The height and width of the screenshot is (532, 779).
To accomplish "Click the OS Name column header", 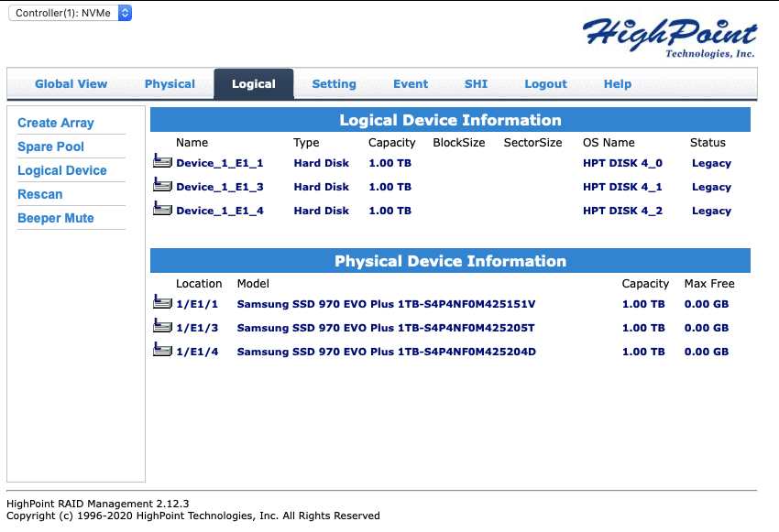I will click(609, 143).
